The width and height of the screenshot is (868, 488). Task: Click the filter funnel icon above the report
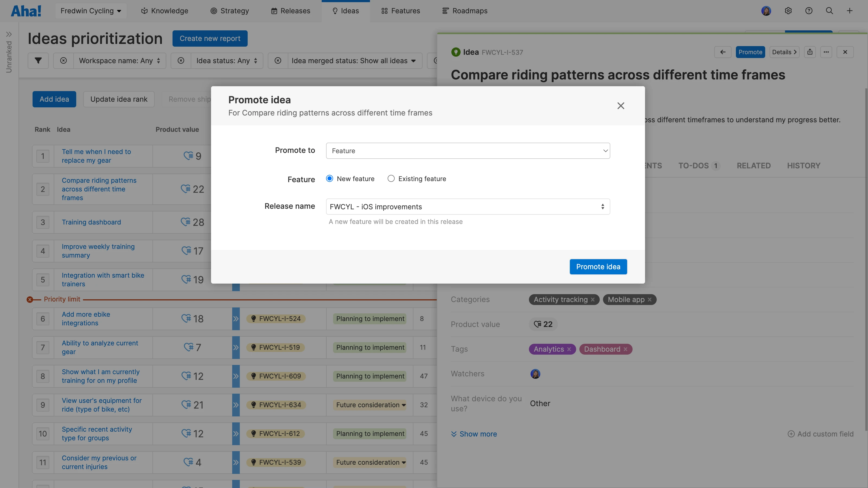tap(38, 61)
